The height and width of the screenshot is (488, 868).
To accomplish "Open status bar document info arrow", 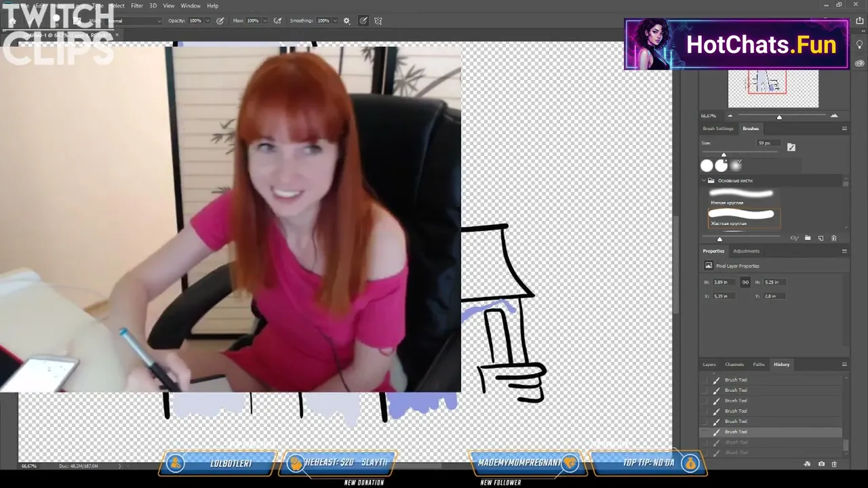I will coord(120,466).
